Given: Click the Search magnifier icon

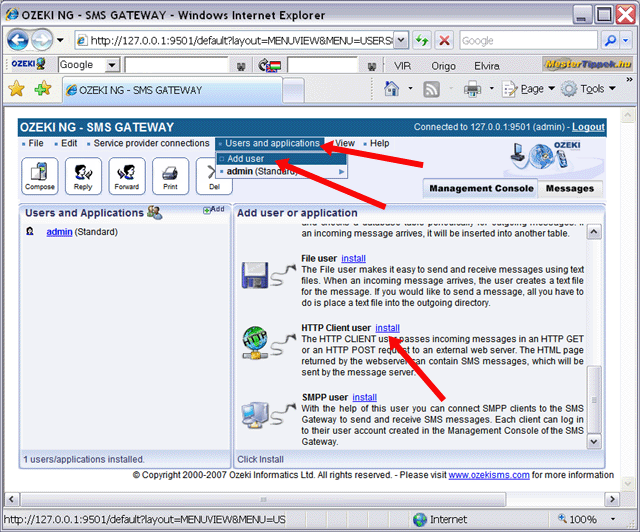Looking at the screenshot, I should (x=610, y=40).
